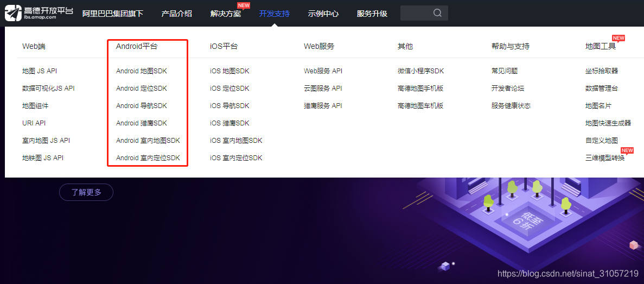
Task: Open 开发者论坛 link
Action: pyautogui.click(x=508, y=89)
